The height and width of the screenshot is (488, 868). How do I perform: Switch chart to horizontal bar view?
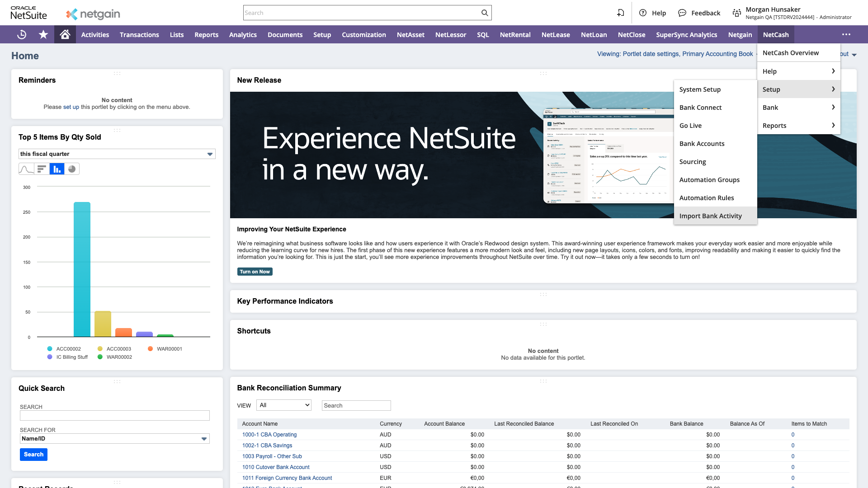42,169
